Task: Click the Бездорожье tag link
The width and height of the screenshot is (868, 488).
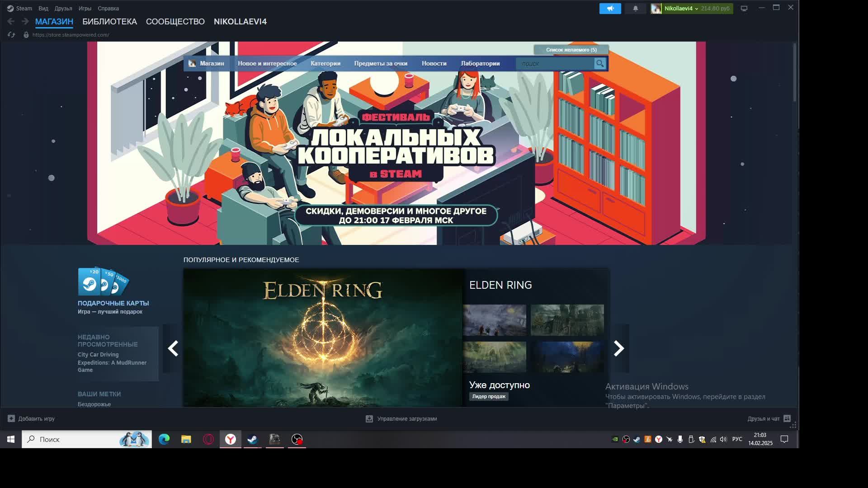Action: tap(94, 404)
